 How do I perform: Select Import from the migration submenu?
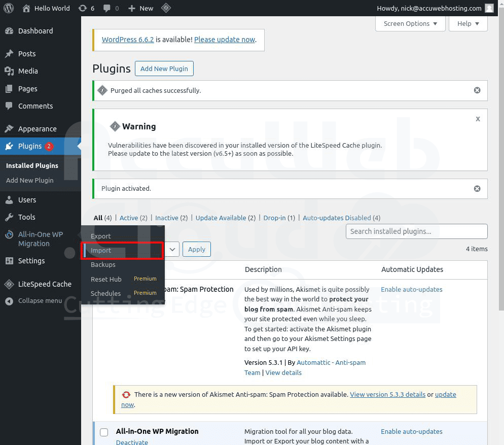click(x=101, y=250)
